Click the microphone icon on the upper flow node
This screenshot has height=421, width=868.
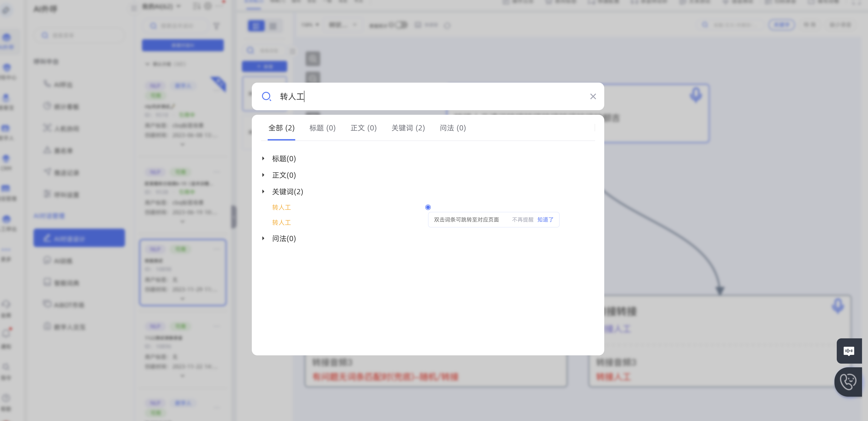(696, 95)
